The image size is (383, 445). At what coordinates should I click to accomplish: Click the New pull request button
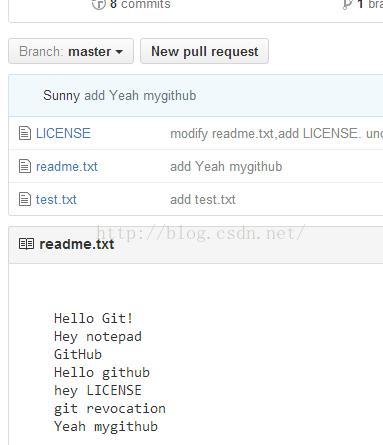pos(204,51)
